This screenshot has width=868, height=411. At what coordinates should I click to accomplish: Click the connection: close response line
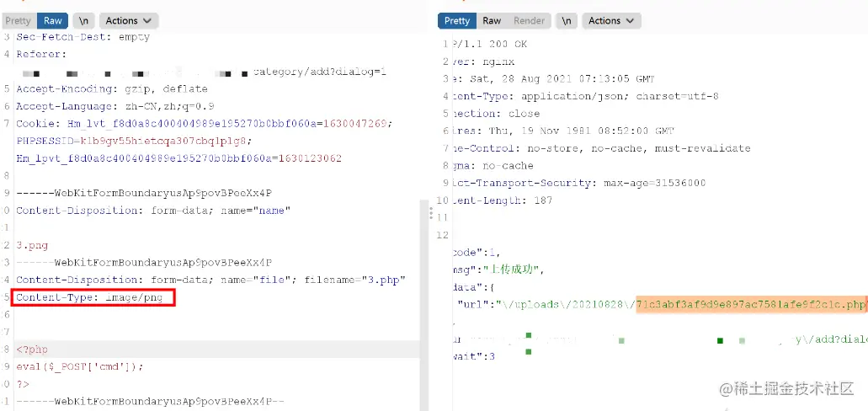[495, 114]
